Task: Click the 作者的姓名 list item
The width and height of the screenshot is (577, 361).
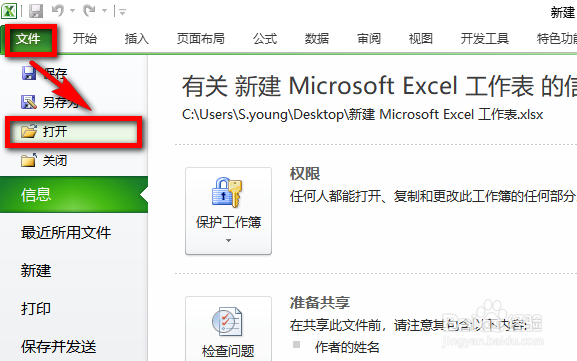Action: point(347,347)
